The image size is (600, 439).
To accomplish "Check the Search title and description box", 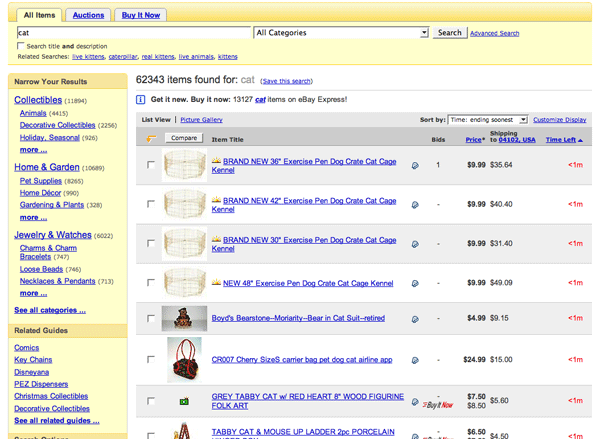I will click(x=21, y=46).
